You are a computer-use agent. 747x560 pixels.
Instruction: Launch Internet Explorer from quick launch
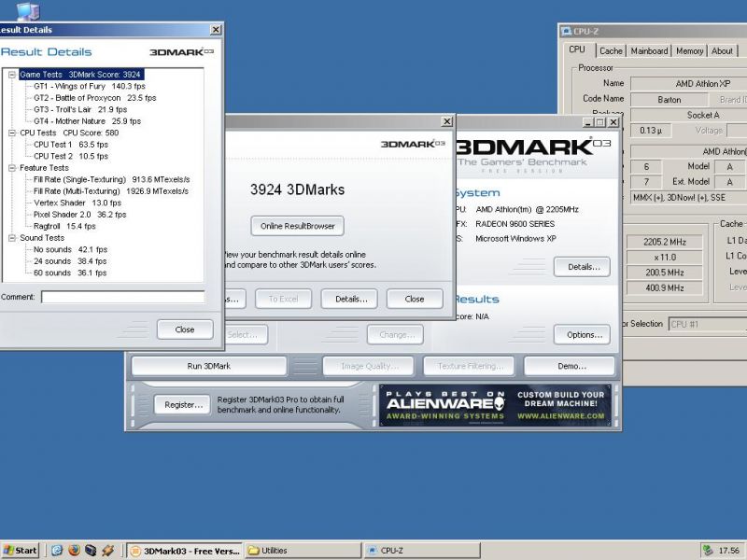tap(57, 551)
